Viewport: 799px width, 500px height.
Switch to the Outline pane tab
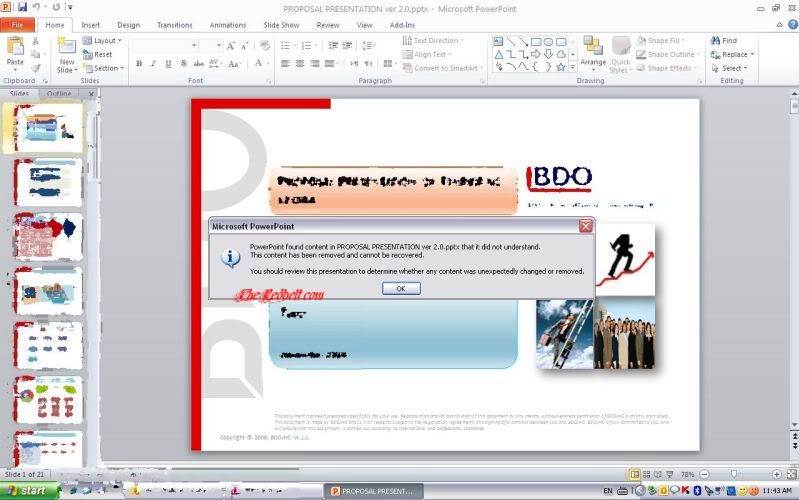click(x=59, y=94)
